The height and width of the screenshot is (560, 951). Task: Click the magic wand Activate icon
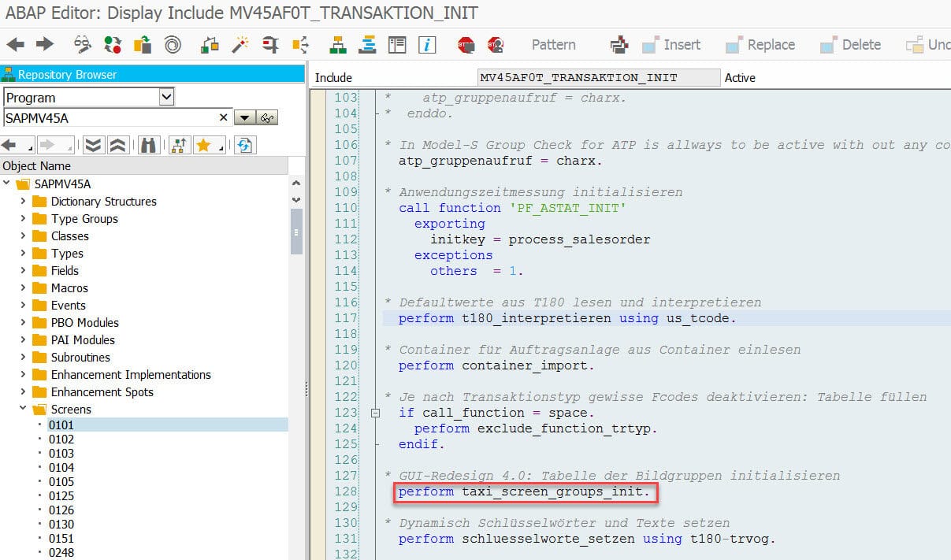point(240,45)
